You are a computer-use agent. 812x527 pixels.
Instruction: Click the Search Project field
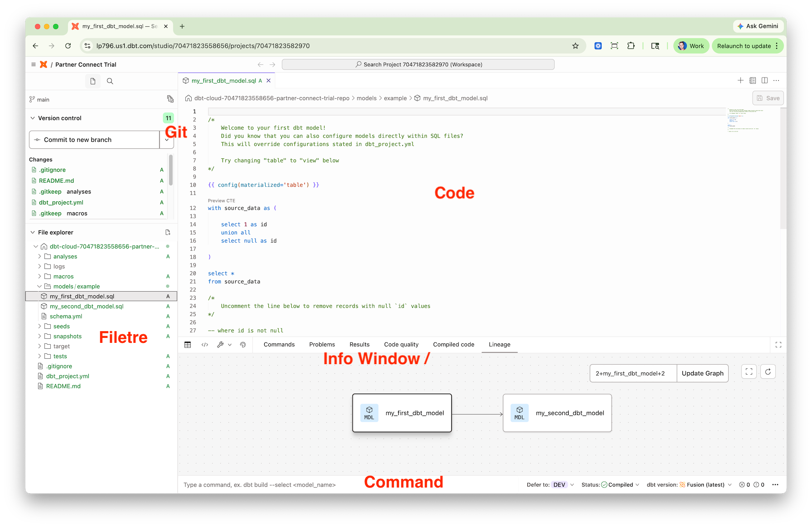[x=418, y=64]
